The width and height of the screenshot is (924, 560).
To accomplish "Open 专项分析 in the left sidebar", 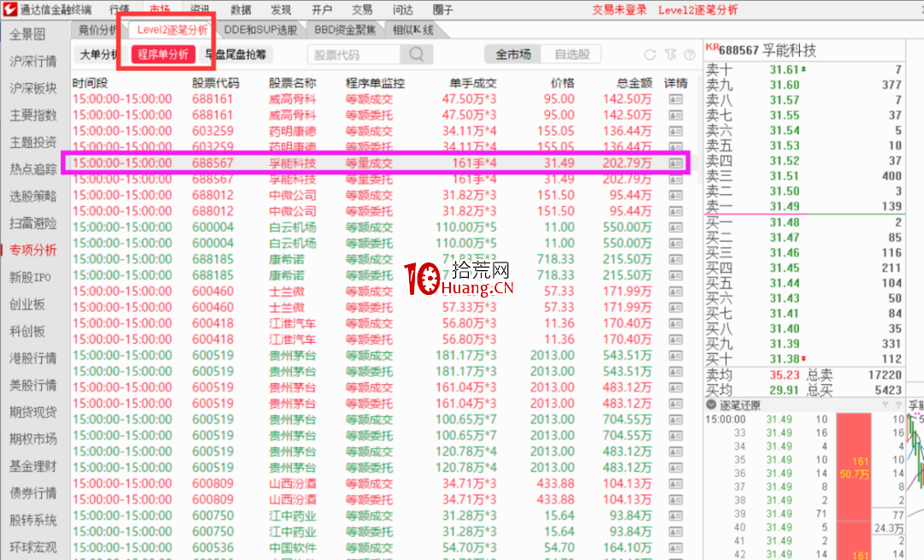I will click(33, 251).
